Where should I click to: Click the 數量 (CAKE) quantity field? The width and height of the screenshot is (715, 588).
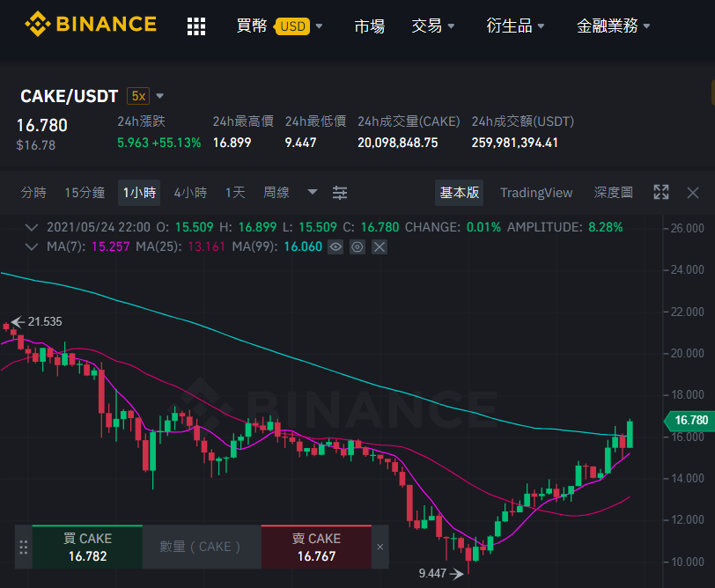202,547
